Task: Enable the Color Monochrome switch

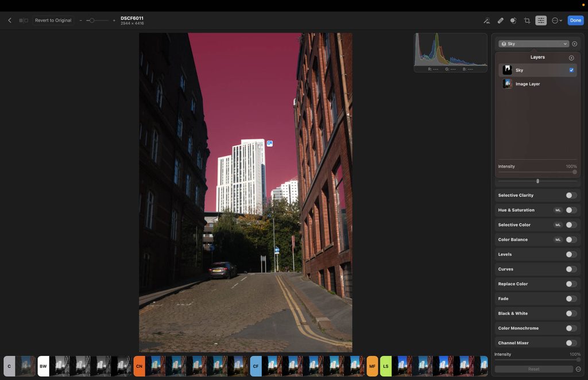Action: pyautogui.click(x=571, y=328)
